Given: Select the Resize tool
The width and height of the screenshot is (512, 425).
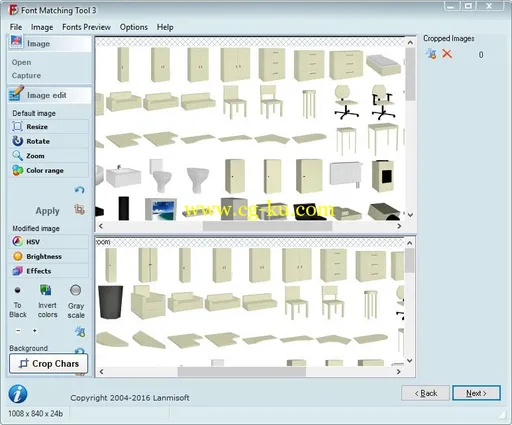Looking at the screenshot, I should [x=49, y=127].
